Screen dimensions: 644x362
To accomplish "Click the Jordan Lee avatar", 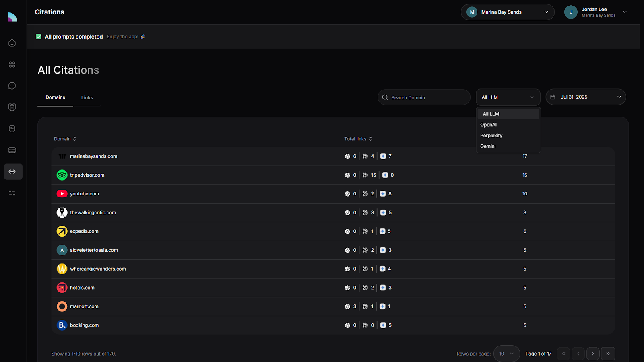I will coord(571,12).
